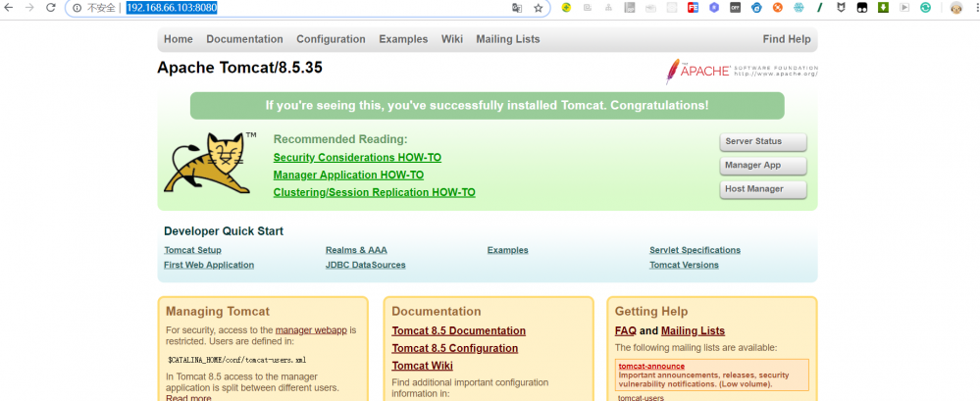Screen dimensions: 980x401
Task: Open Clustering/Session Replication HOW-TO link
Action: point(374,192)
